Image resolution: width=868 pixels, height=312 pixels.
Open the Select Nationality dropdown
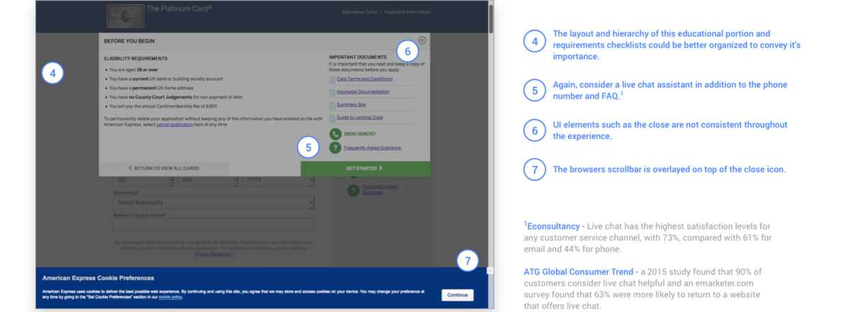pyautogui.click(x=213, y=203)
